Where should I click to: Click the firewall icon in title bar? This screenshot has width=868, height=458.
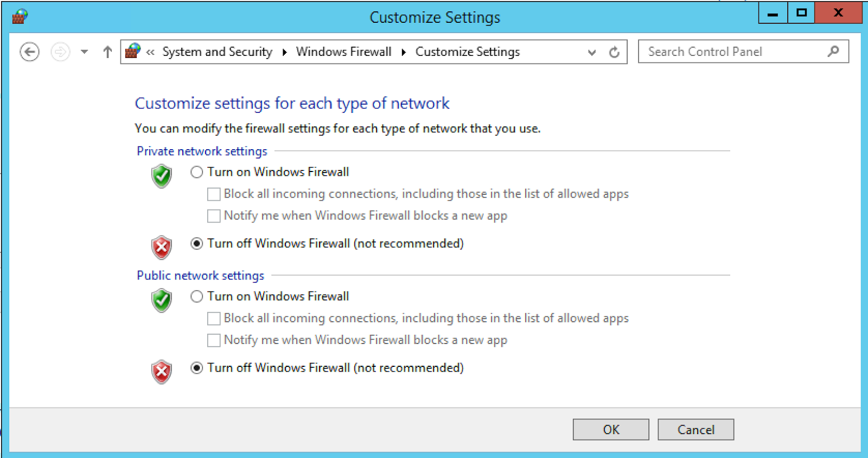click(x=20, y=16)
